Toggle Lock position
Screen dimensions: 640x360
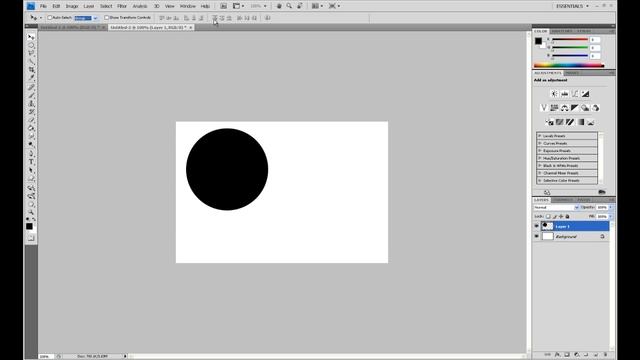coord(561,216)
